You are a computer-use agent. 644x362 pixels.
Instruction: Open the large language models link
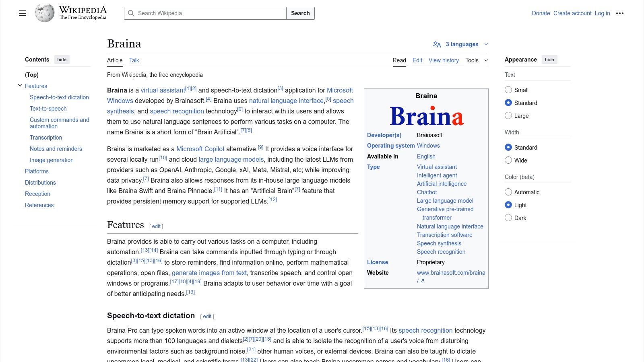[x=231, y=160]
